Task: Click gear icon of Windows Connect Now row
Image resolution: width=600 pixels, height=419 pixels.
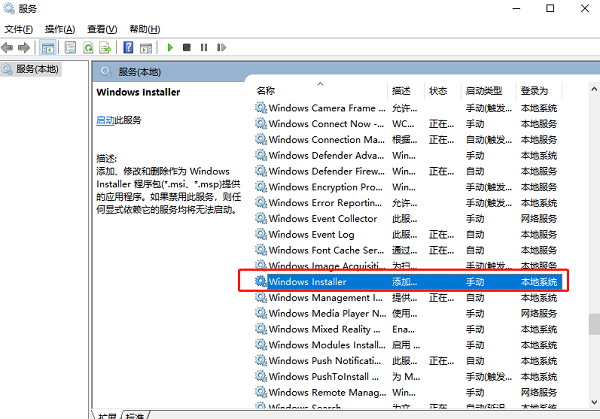Action: pyautogui.click(x=261, y=124)
